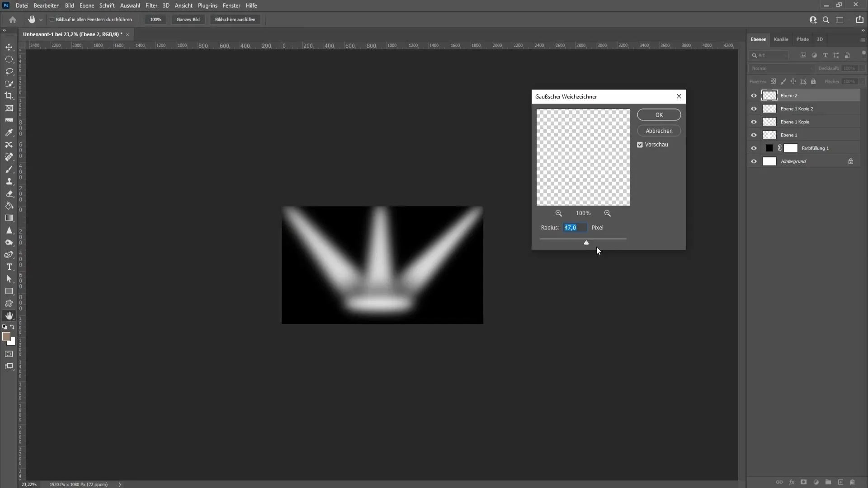The image size is (868, 488).
Task: Hide the Farbfüllung 1 layer
Action: [754, 148]
